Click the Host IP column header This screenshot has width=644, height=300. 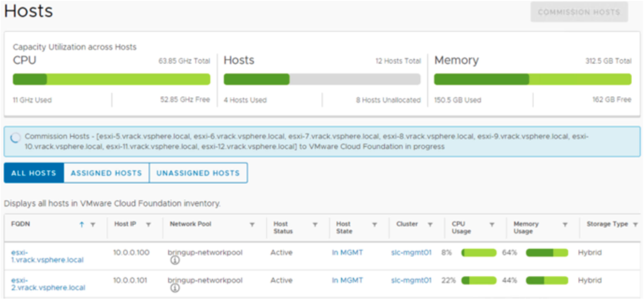pos(125,224)
